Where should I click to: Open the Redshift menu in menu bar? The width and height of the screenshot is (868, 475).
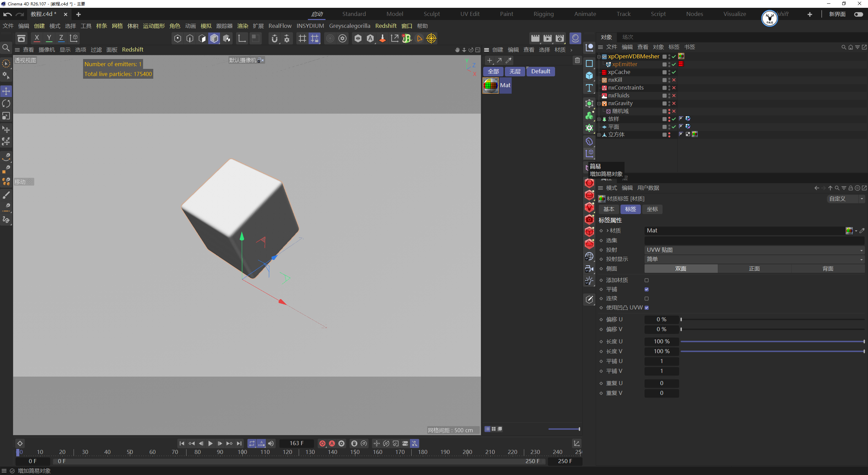pos(386,26)
